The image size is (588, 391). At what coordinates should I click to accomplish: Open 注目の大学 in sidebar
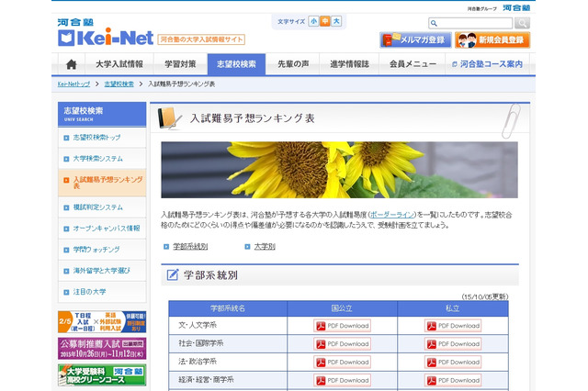(x=102, y=292)
